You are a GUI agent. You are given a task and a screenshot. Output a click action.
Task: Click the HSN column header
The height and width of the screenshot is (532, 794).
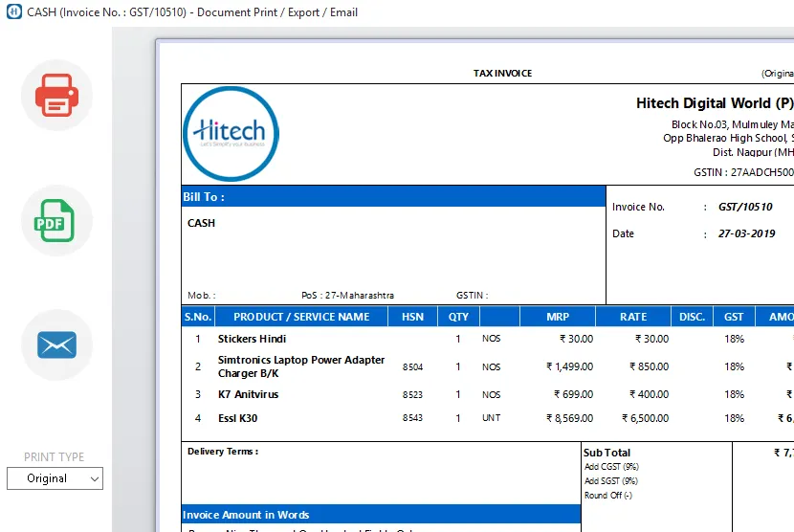click(x=412, y=317)
